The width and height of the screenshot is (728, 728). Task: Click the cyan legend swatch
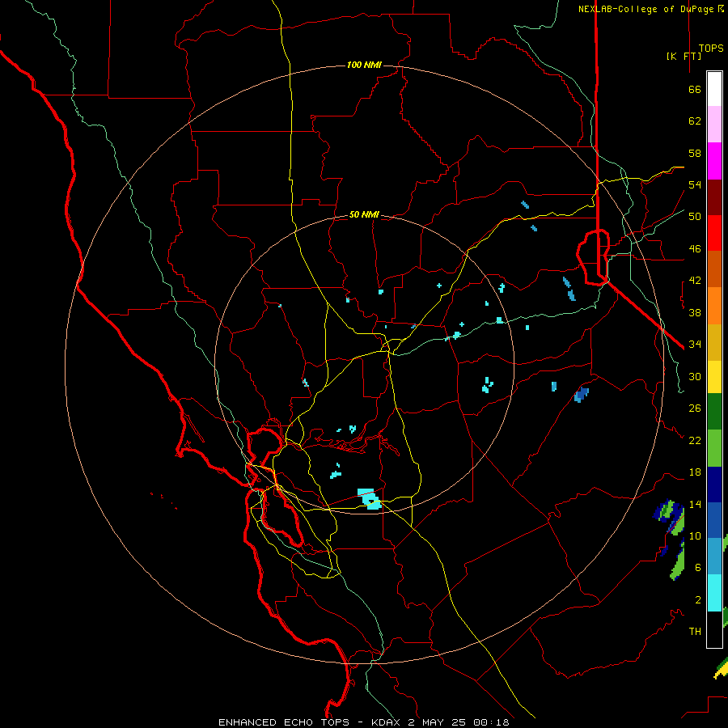coord(714,593)
